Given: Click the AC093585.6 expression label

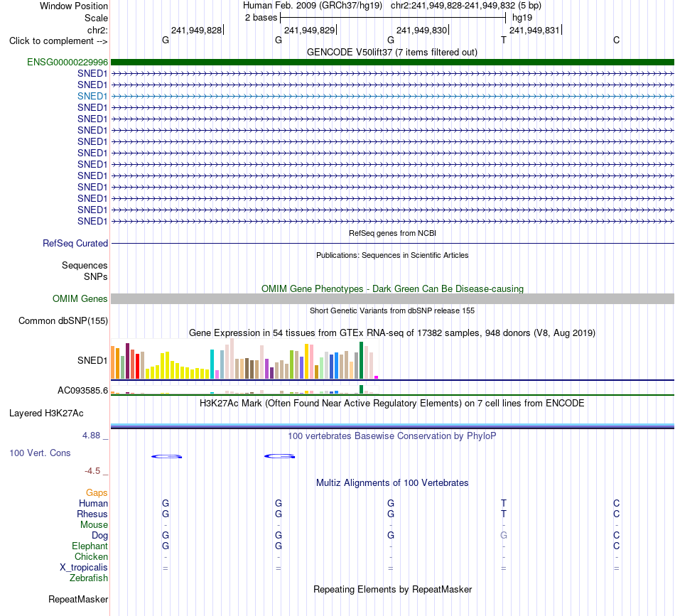Looking at the screenshot, I should 82,391.
